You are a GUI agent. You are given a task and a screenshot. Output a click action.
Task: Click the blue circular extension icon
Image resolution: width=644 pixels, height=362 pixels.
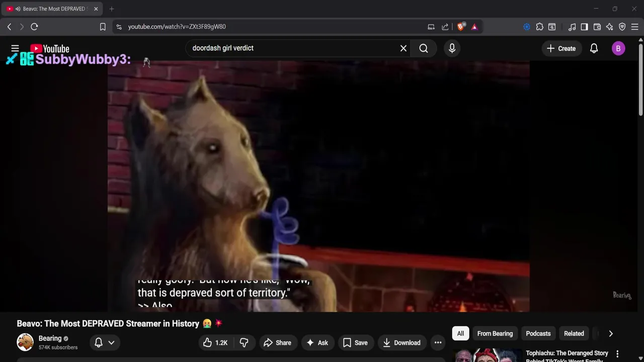[x=527, y=27]
